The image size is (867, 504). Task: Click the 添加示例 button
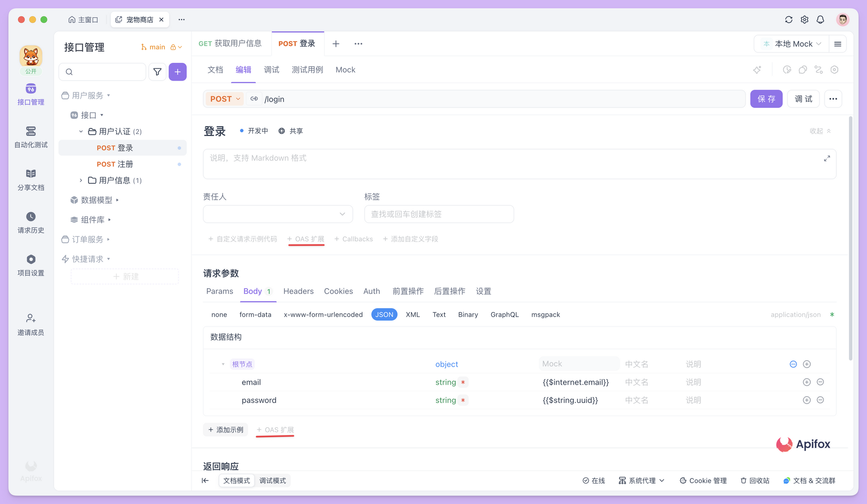225,429
